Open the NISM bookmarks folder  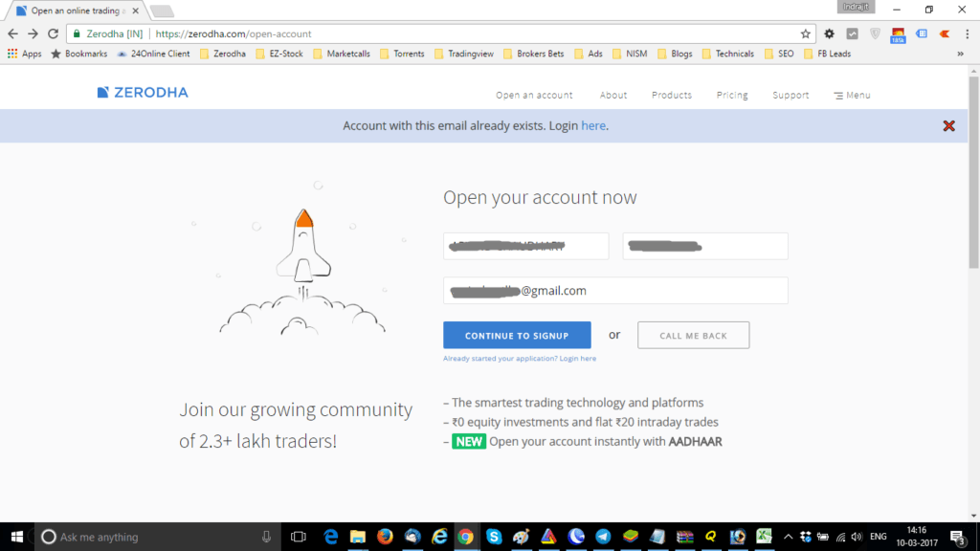630,54
